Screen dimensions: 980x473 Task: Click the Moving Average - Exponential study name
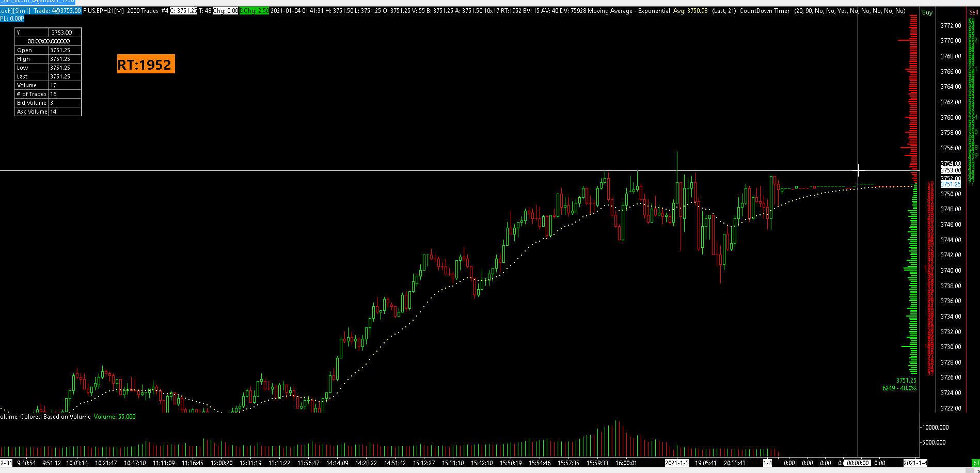(629, 11)
